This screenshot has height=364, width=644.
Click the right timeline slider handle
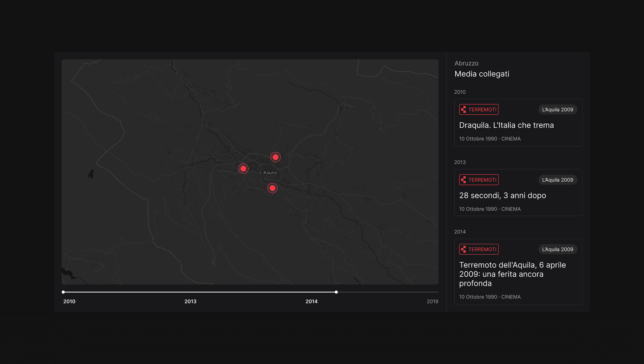point(336,292)
